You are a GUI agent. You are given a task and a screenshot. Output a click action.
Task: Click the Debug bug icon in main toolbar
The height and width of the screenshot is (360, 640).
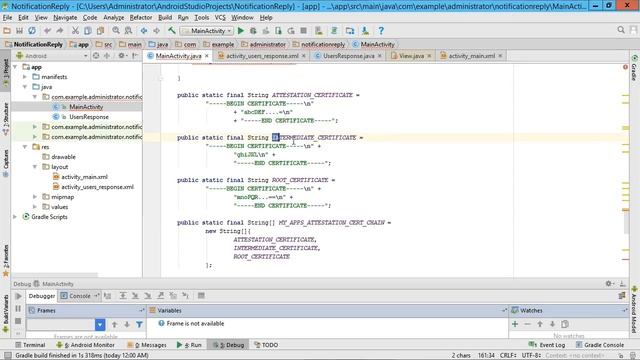pos(253,31)
